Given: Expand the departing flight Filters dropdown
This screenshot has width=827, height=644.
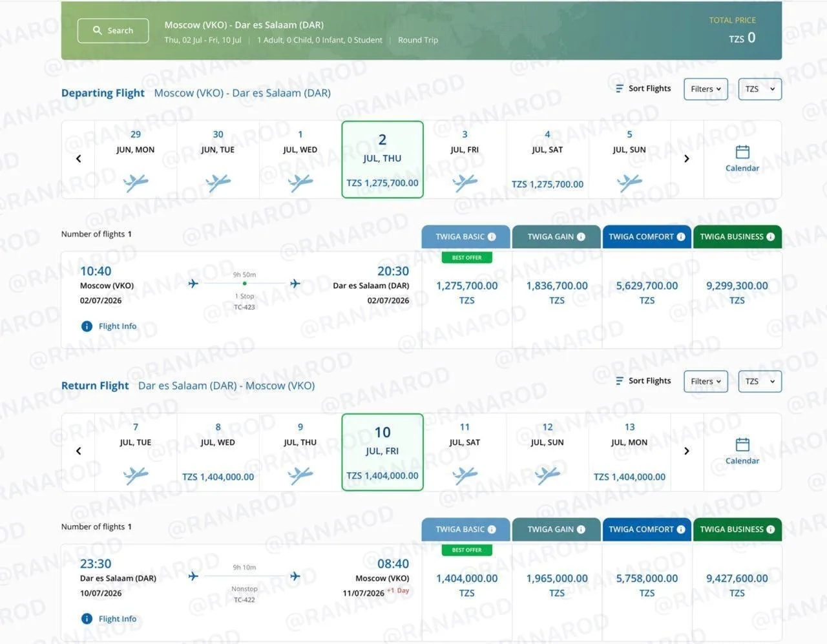Looking at the screenshot, I should 706,89.
